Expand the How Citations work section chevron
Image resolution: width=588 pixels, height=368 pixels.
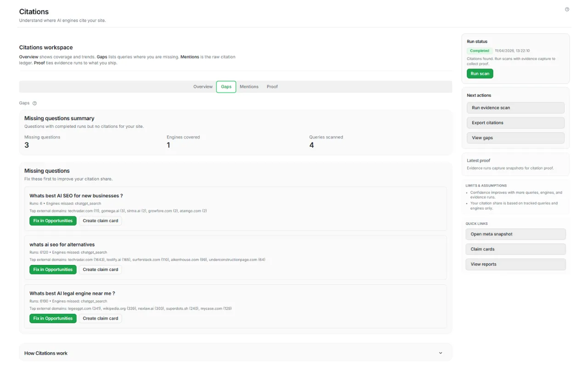point(441,353)
